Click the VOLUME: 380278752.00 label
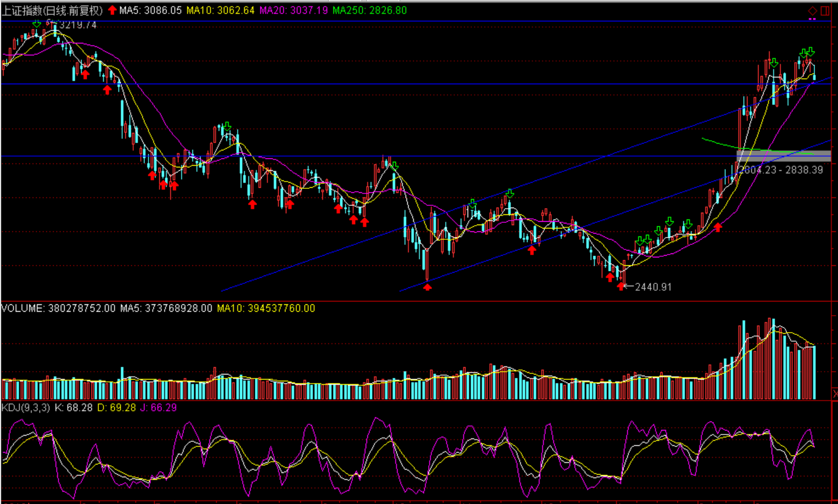 pyautogui.click(x=58, y=308)
